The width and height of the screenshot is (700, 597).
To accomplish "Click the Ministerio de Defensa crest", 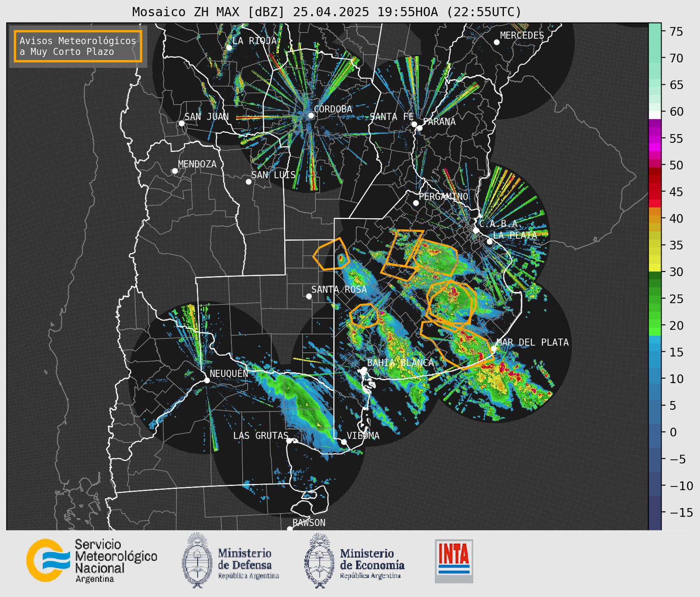I will click(x=197, y=560).
